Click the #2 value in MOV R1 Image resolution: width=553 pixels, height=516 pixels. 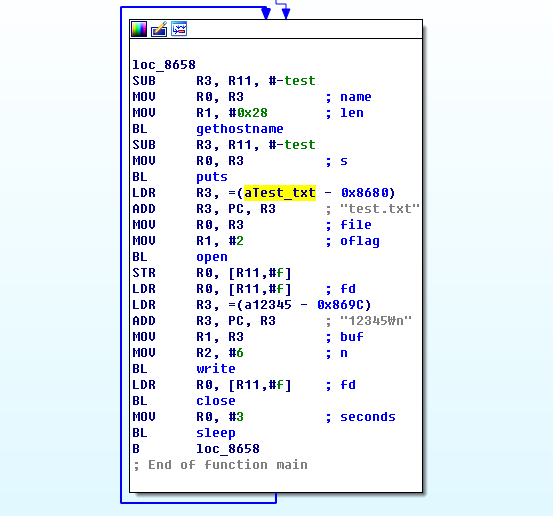click(236, 241)
